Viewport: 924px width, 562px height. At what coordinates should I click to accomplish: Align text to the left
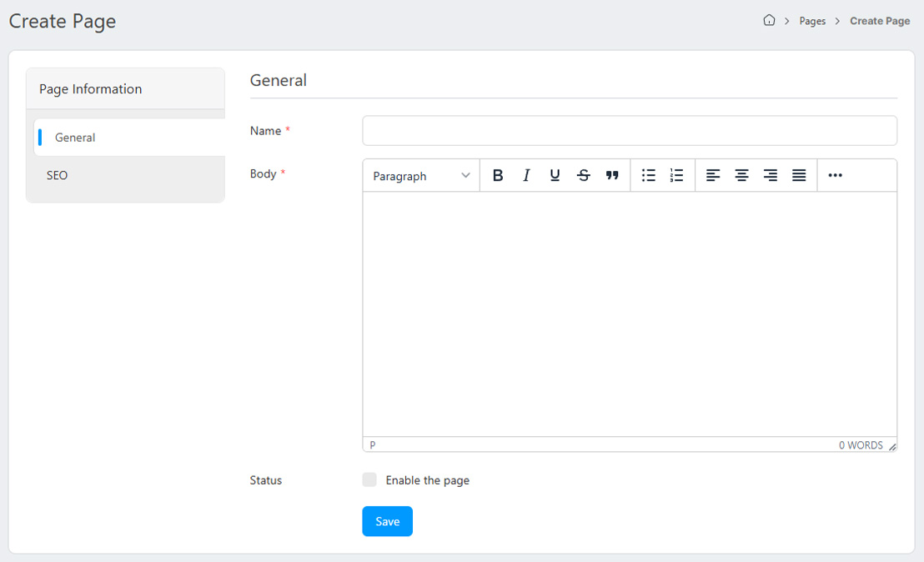coord(713,175)
